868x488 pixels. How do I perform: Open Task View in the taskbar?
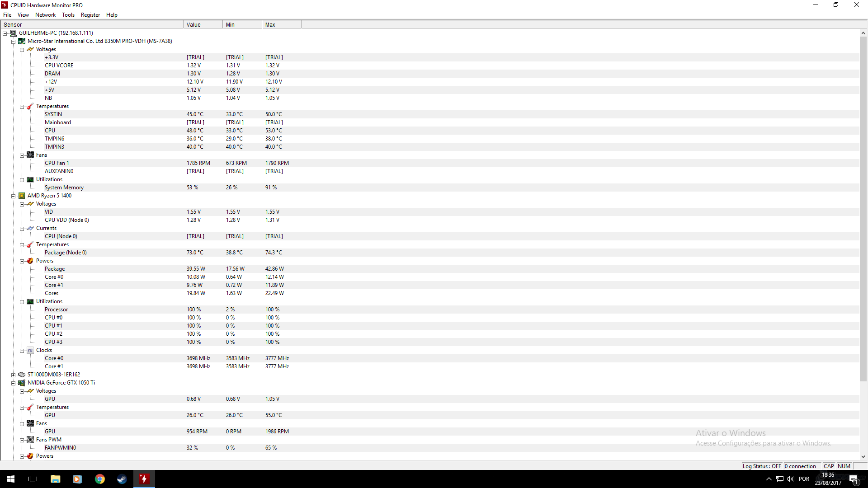pyautogui.click(x=33, y=479)
